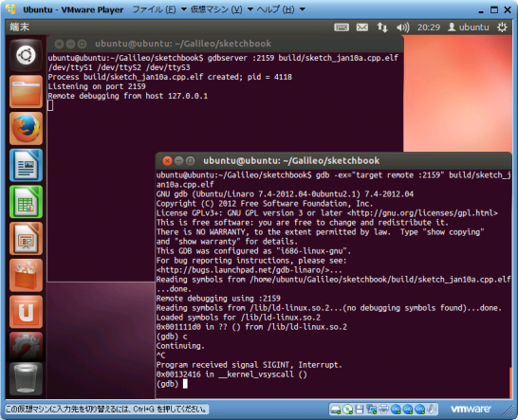Open the power gear session menu
518x420 pixels.
[x=502, y=27]
